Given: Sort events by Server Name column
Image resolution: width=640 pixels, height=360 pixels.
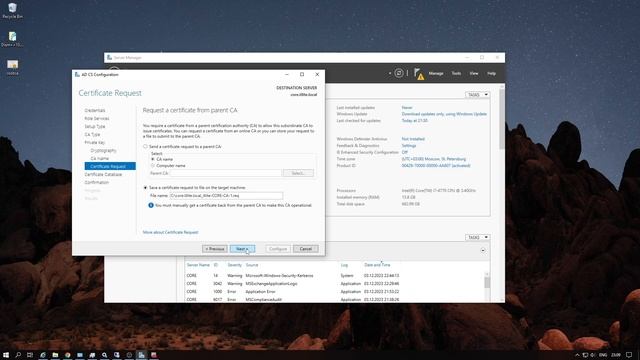Looking at the screenshot, I should click(198, 265).
